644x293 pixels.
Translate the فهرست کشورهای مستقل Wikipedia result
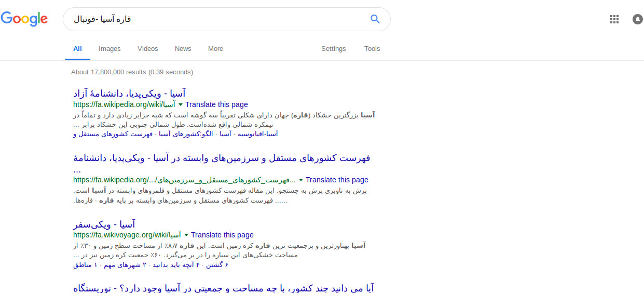click(337, 180)
